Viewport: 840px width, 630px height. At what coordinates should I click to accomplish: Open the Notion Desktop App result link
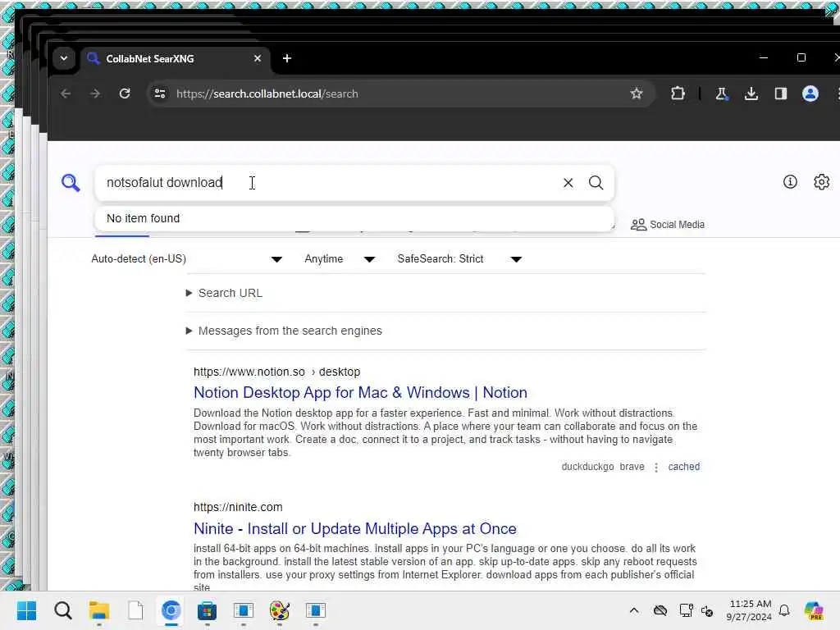[360, 393]
